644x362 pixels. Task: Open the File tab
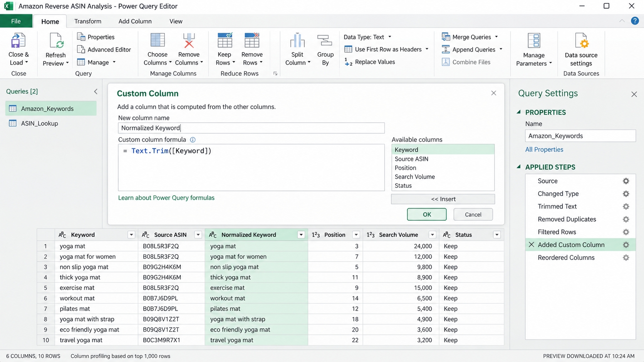tap(16, 21)
